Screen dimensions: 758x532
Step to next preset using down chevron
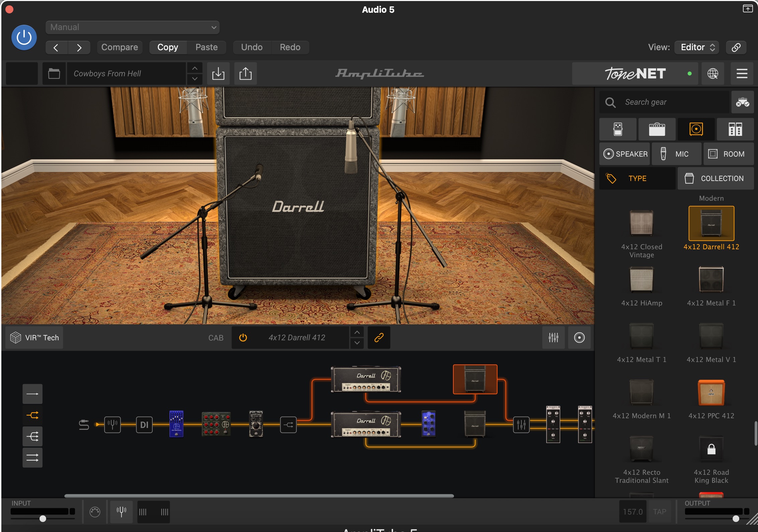pyautogui.click(x=195, y=79)
